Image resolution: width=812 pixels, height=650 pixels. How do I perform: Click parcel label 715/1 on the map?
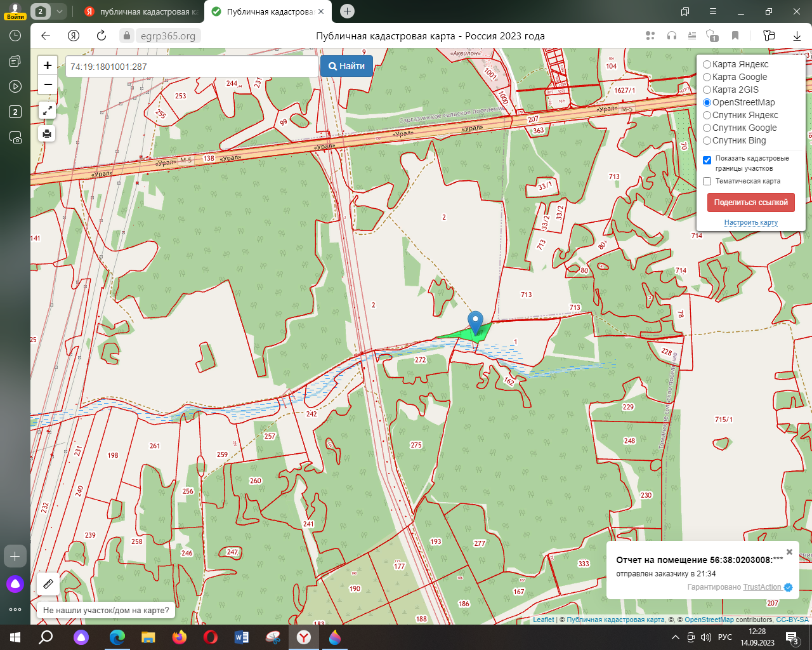point(724,420)
